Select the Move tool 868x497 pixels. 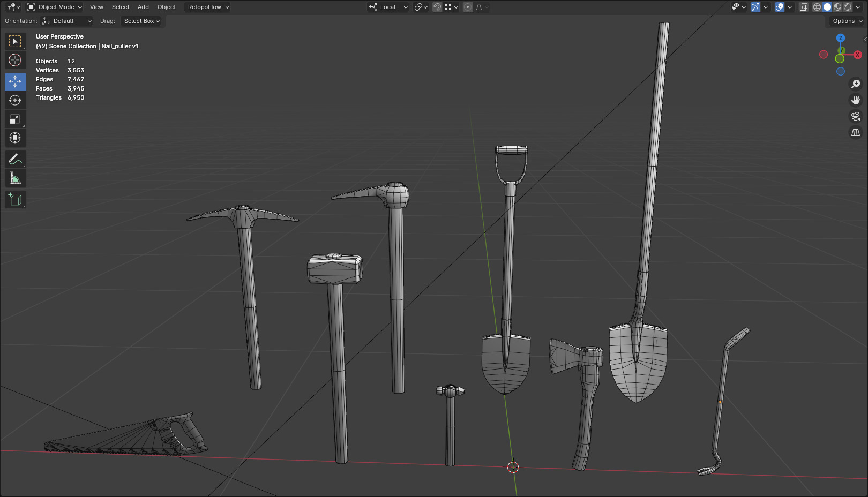coord(15,81)
